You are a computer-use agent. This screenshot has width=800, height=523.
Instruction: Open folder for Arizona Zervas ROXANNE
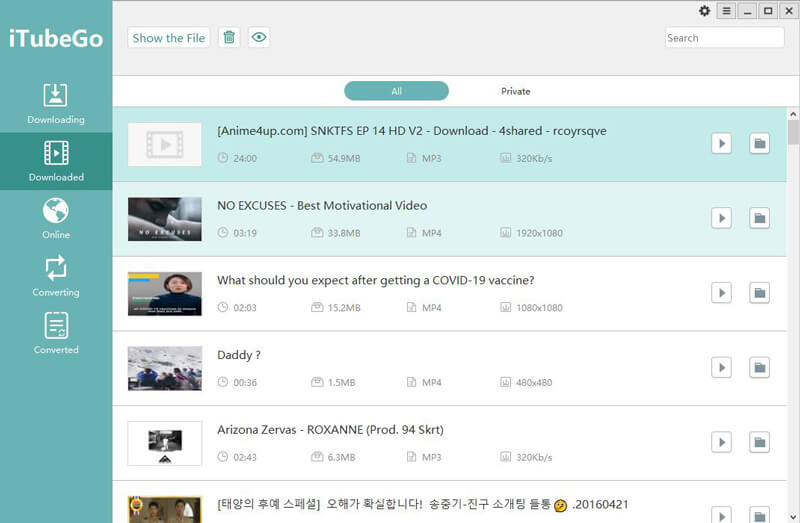click(759, 442)
